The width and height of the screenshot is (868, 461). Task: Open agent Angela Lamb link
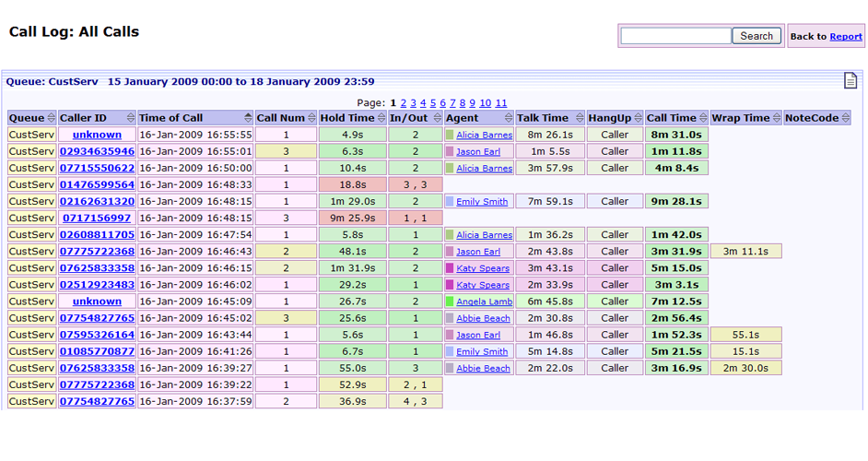485,301
